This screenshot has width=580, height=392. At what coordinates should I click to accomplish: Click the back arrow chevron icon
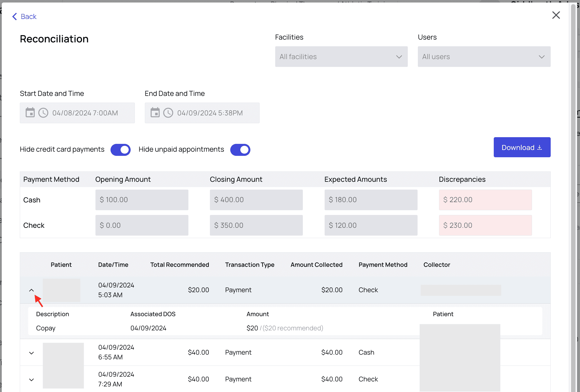[15, 16]
